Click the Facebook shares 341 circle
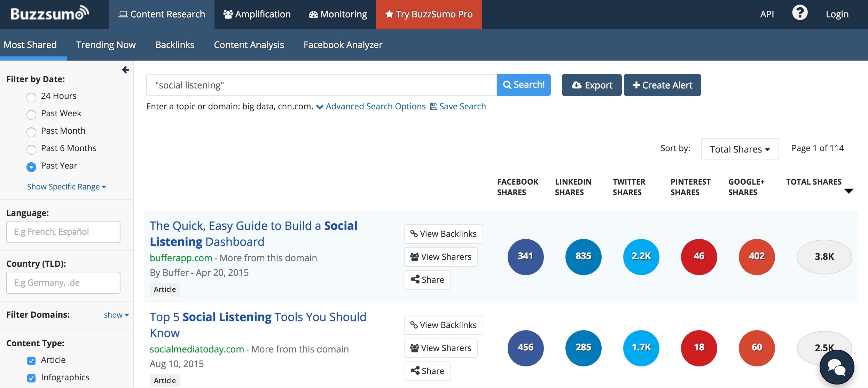 [525, 257]
